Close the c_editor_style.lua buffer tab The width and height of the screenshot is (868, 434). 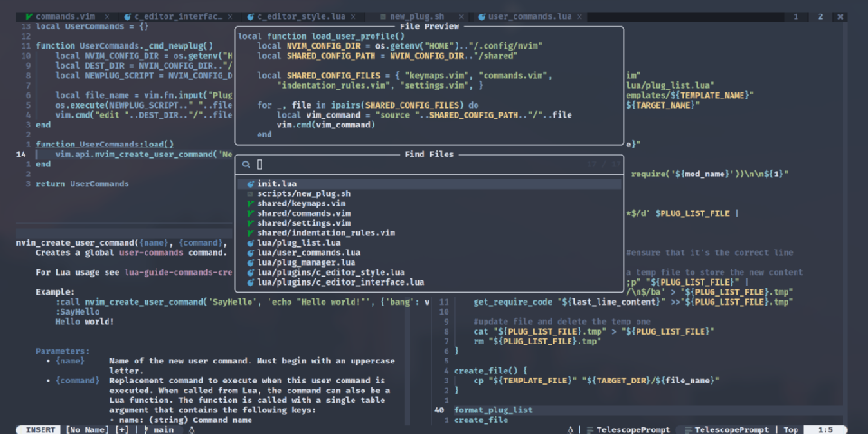(353, 16)
